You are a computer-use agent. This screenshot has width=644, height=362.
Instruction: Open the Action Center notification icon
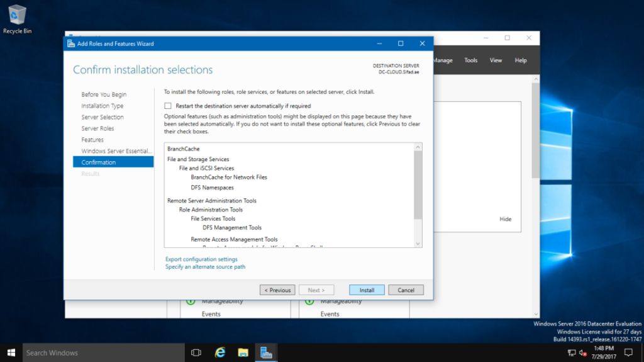(628, 353)
